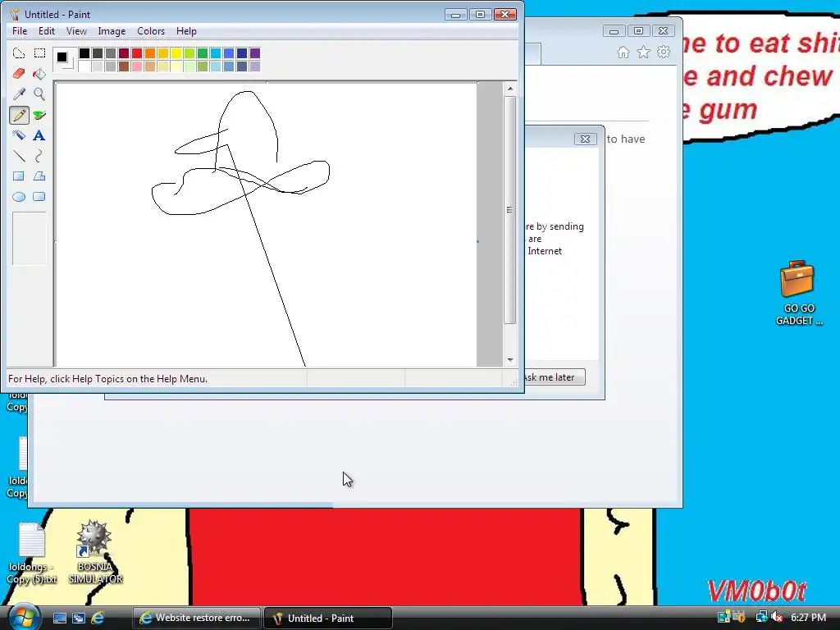Click the foreground color indicator box
840x630 pixels.
tap(62, 57)
